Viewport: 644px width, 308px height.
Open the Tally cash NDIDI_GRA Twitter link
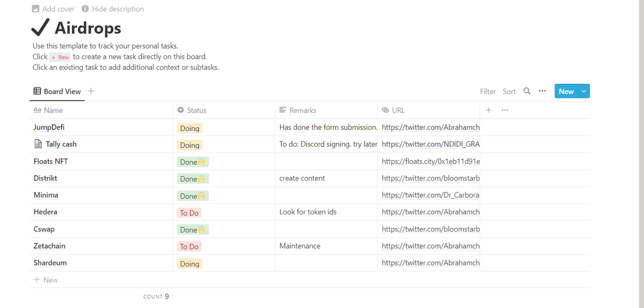(430, 144)
